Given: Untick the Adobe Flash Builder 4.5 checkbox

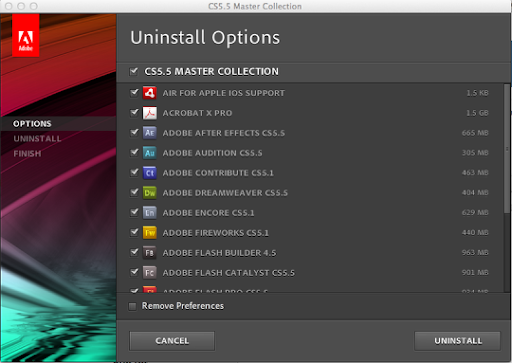Looking at the screenshot, I should (x=134, y=252).
